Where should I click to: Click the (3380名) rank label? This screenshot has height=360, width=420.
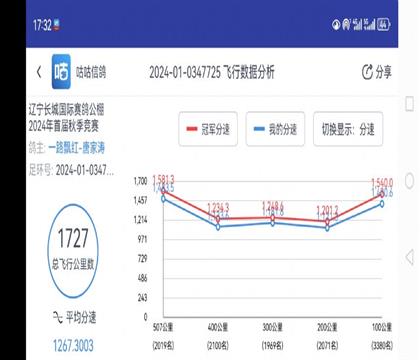[x=382, y=345]
